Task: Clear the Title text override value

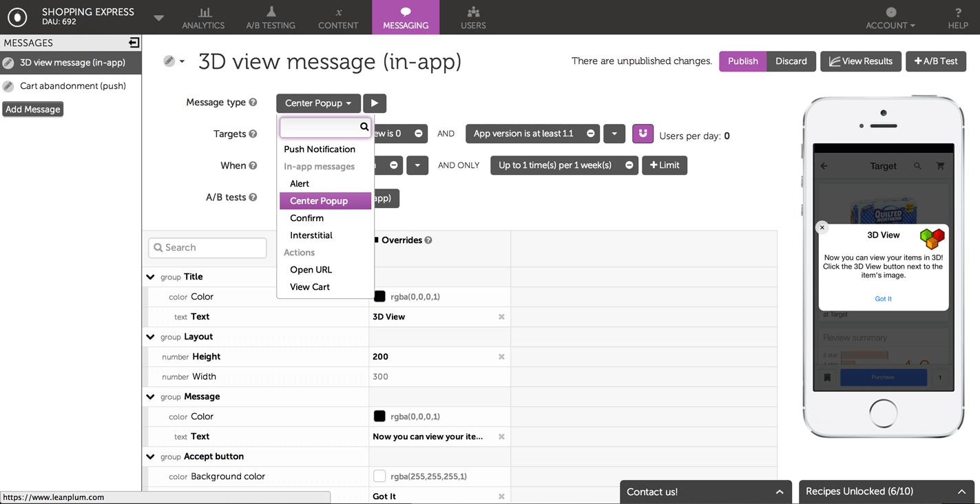Action: point(501,317)
